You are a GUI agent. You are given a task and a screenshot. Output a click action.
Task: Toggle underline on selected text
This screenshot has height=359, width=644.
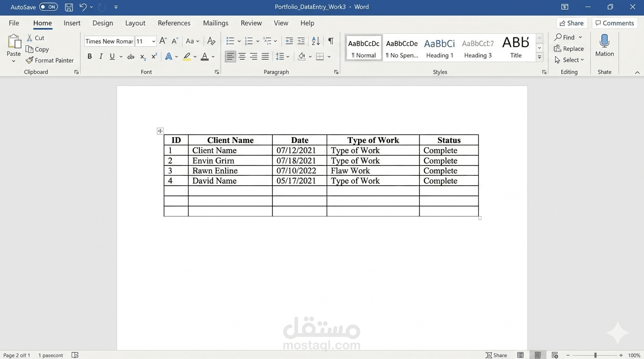(x=111, y=56)
